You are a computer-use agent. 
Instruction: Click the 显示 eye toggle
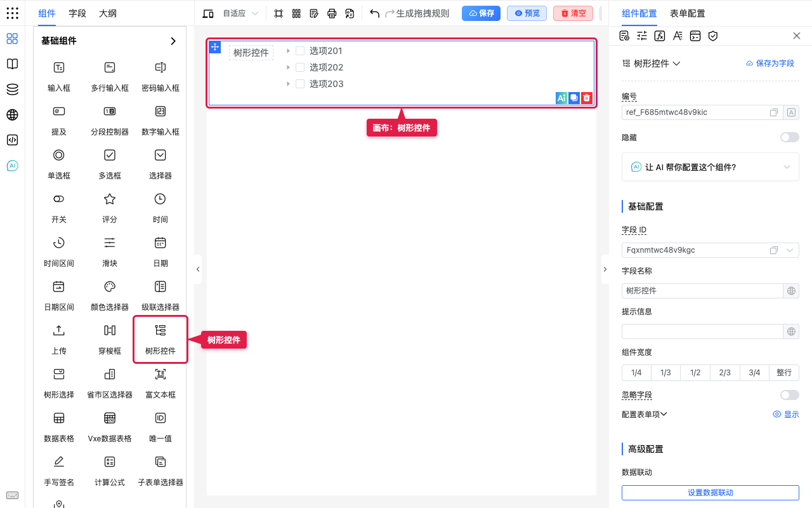click(x=786, y=414)
